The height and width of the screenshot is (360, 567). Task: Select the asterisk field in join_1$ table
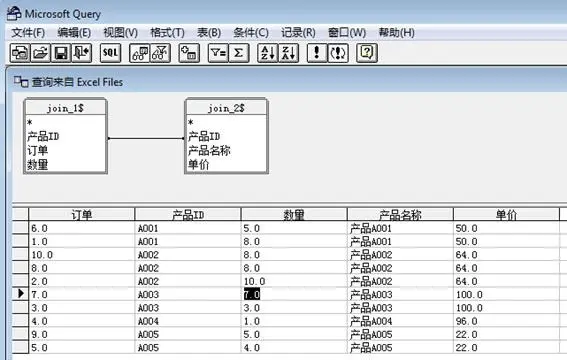coord(30,123)
